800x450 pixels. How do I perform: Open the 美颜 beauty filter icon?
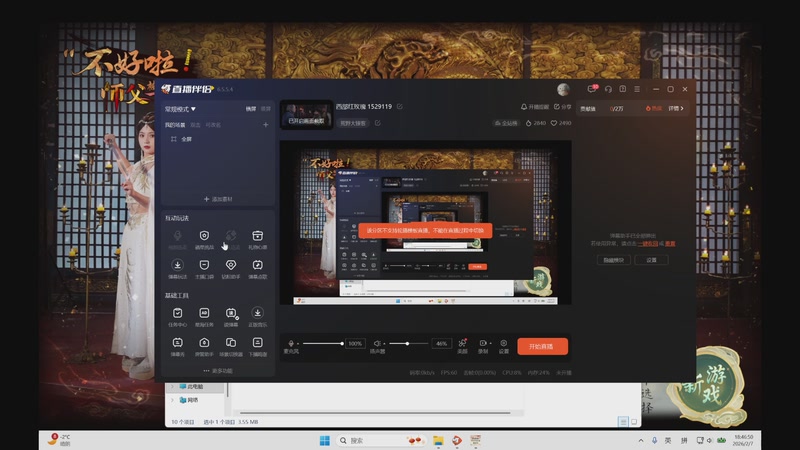coord(462,345)
